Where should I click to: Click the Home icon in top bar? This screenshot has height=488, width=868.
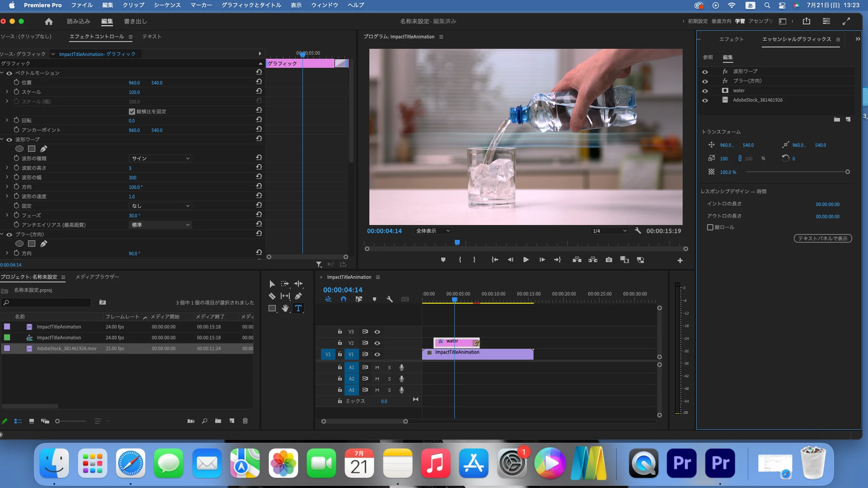click(x=49, y=21)
